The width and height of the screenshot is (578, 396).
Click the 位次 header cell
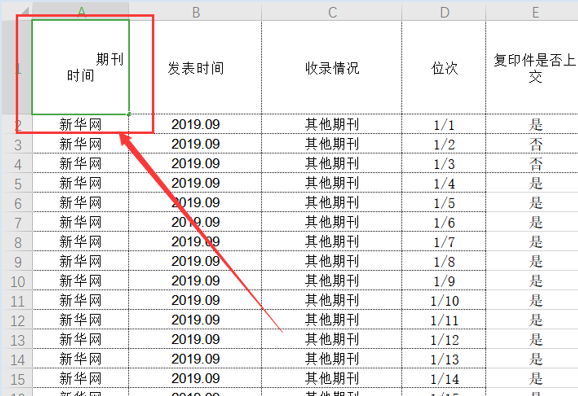click(444, 67)
